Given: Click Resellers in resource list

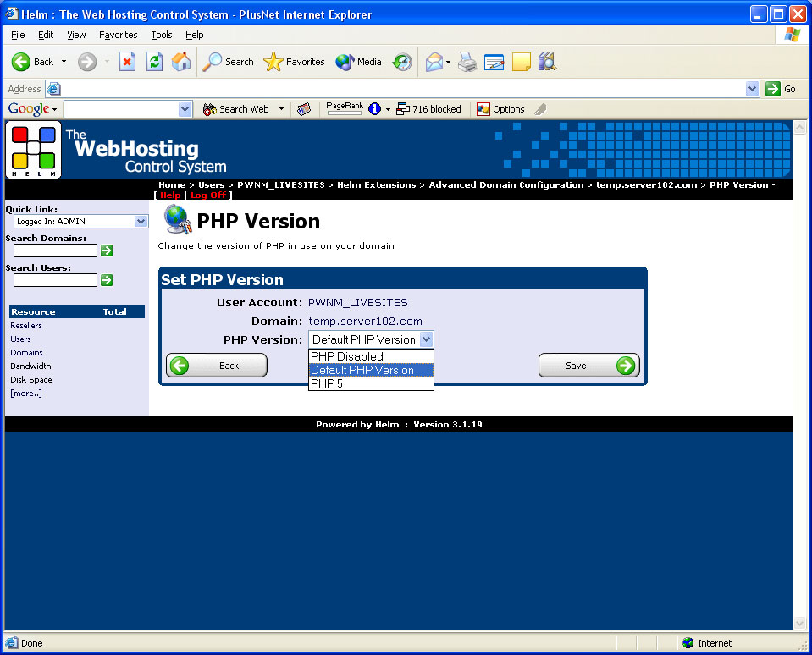Looking at the screenshot, I should pyautogui.click(x=26, y=326).
